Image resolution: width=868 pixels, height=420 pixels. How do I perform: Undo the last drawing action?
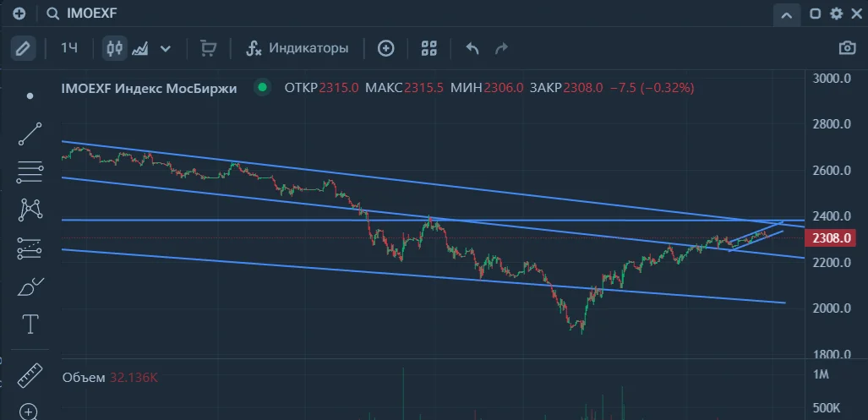pos(472,49)
